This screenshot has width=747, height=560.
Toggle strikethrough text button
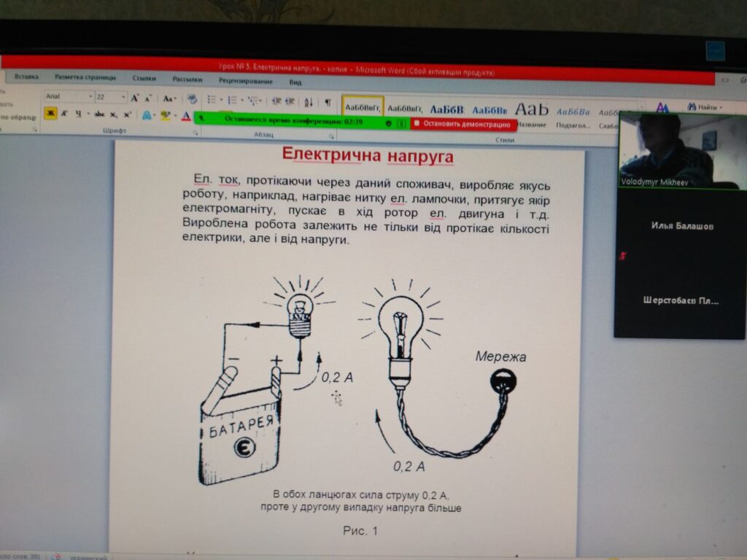[99, 114]
